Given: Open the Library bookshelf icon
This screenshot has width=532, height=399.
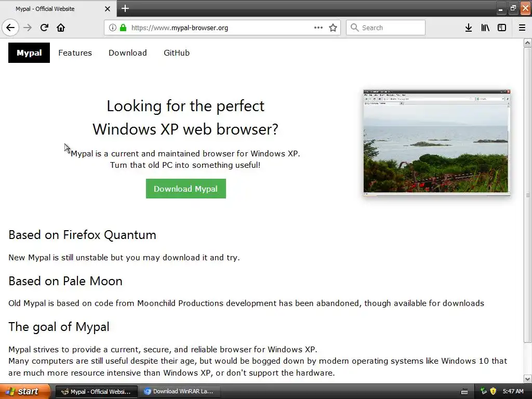Looking at the screenshot, I should coord(485,28).
